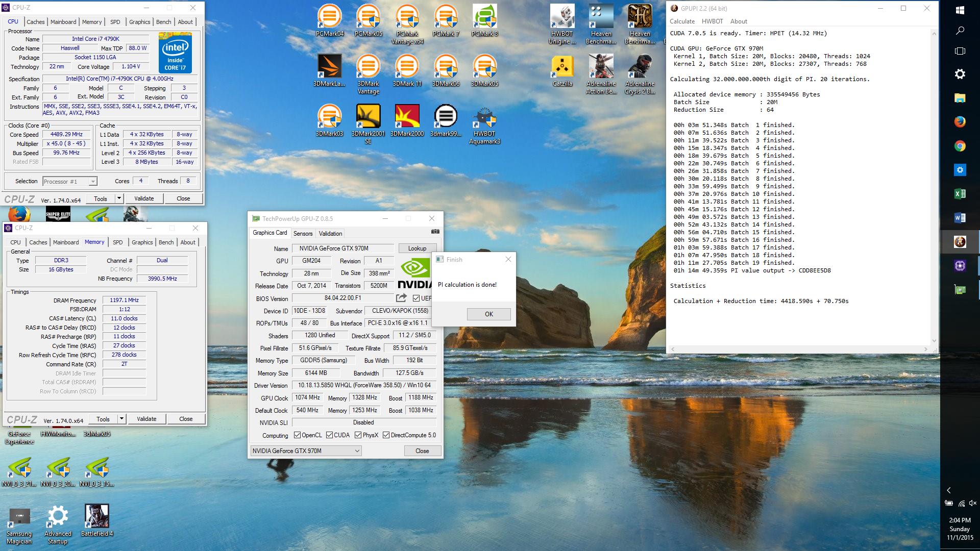Launch HWBOT Unigine shortcut

tap(562, 24)
